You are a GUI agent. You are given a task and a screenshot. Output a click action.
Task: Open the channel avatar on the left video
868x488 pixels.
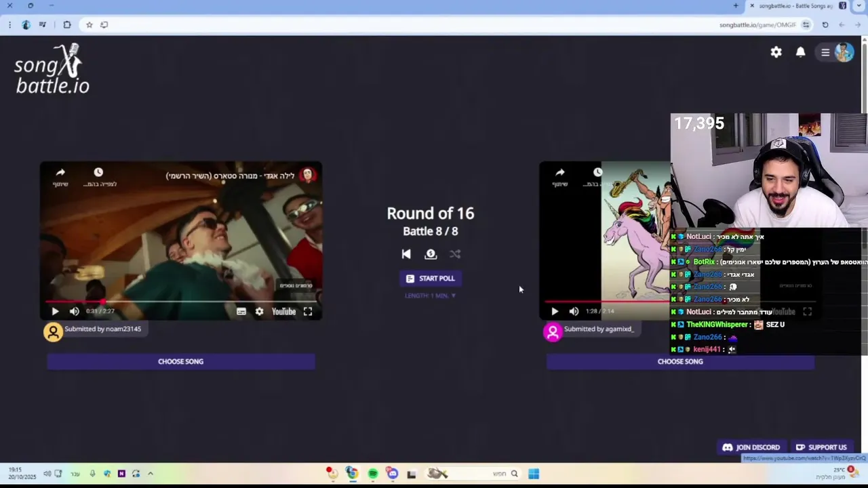(308, 176)
